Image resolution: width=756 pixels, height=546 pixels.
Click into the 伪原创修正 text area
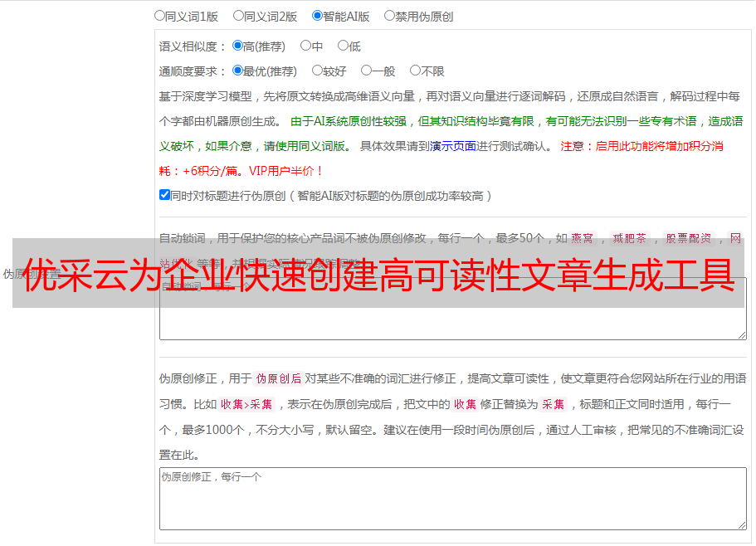[453, 499]
